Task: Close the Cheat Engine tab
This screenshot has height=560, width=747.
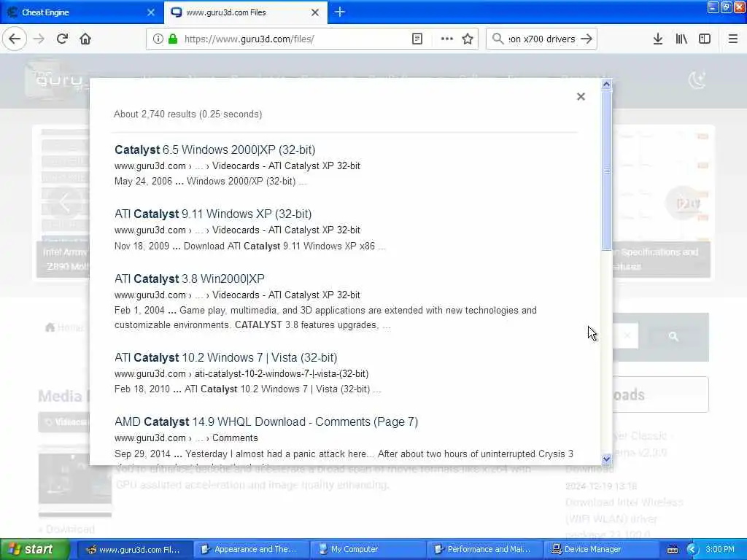Action: (x=151, y=12)
